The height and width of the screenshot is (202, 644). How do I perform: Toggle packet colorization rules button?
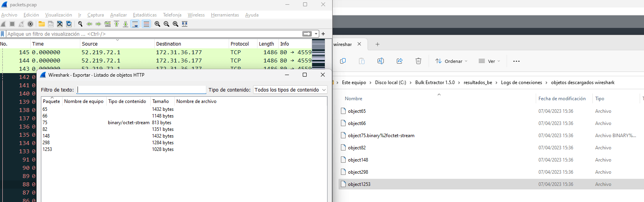pos(146,24)
